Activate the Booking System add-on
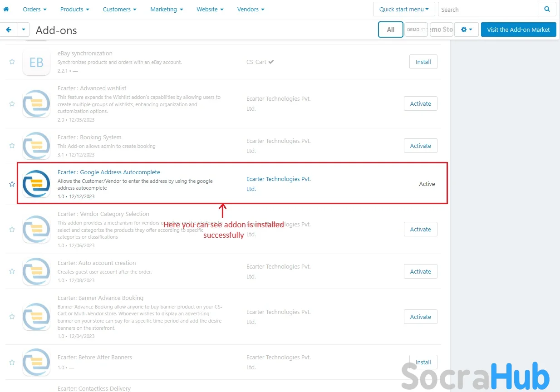 pyautogui.click(x=421, y=146)
